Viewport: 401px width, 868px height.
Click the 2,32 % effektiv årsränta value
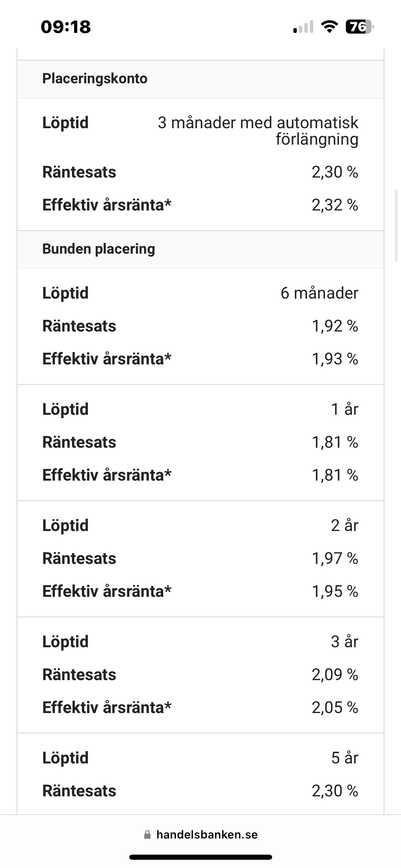pyautogui.click(x=335, y=205)
